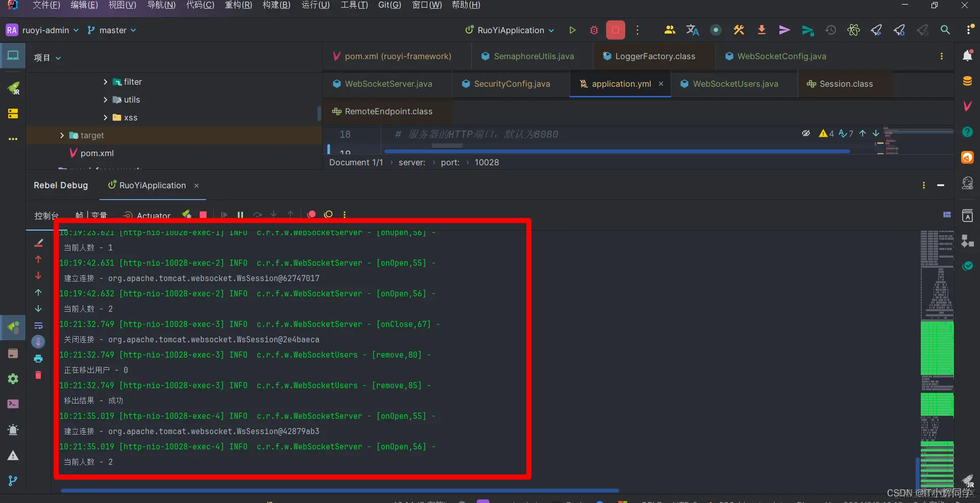Close the RuoYiApplication debug tab

[x=197, y=186]
